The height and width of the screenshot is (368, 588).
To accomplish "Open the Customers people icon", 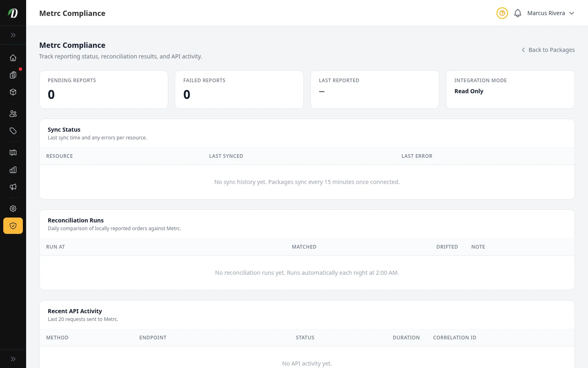I will (13, 114).
